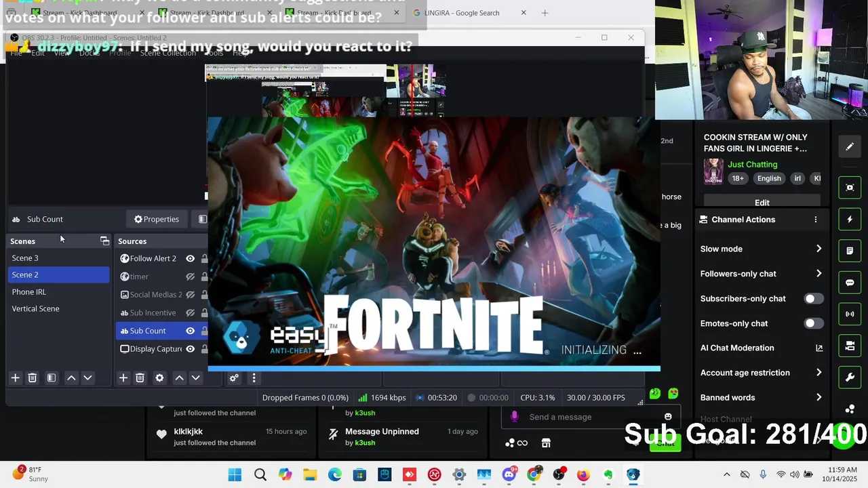Select Phone IRL scene
This screenshot has width=868, height=488.
click(x=58, y=292)
